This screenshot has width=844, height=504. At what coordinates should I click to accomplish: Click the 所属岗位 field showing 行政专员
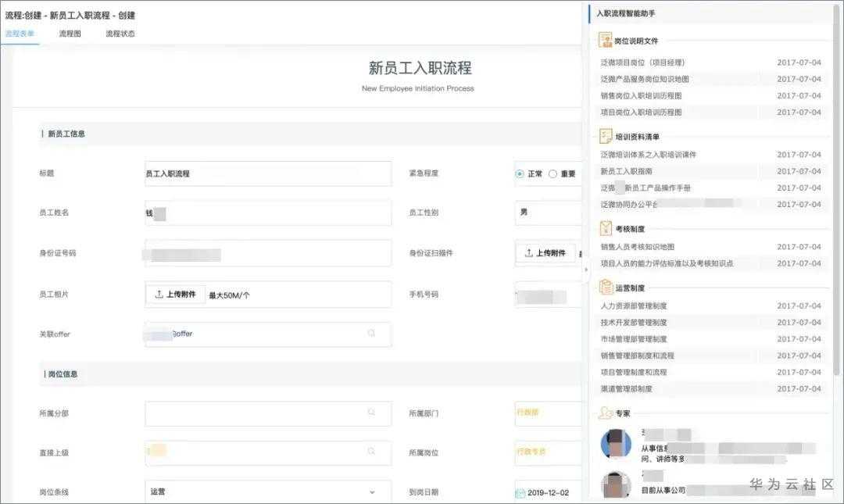click(x=548, y=452)
